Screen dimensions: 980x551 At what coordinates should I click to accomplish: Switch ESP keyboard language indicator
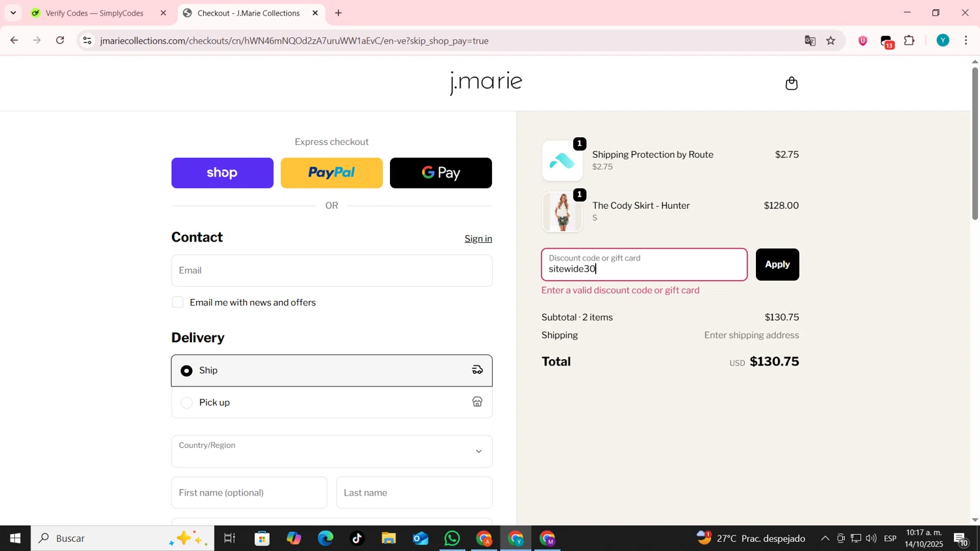pyautogui.click(x=890, y=539)
